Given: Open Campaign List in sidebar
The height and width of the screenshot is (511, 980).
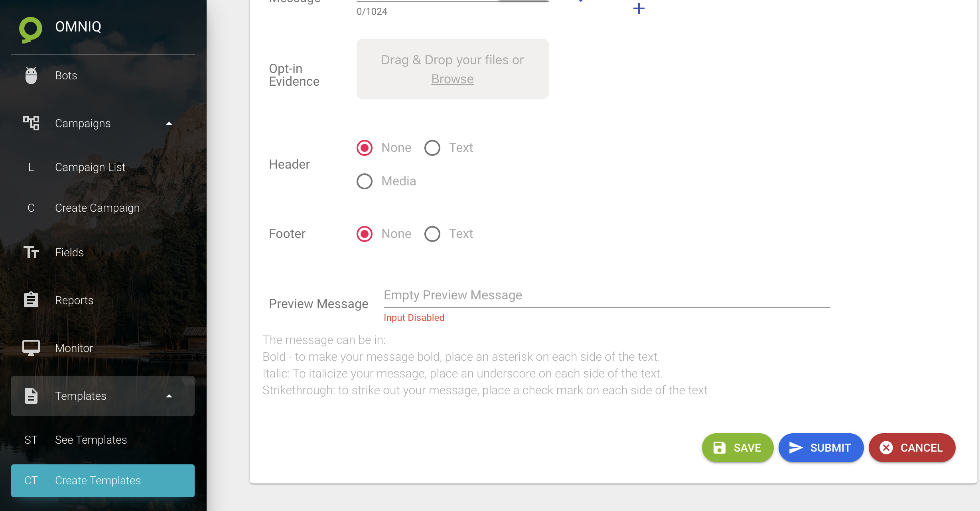Looking at the screenshot, I should [x=90, y=167].
